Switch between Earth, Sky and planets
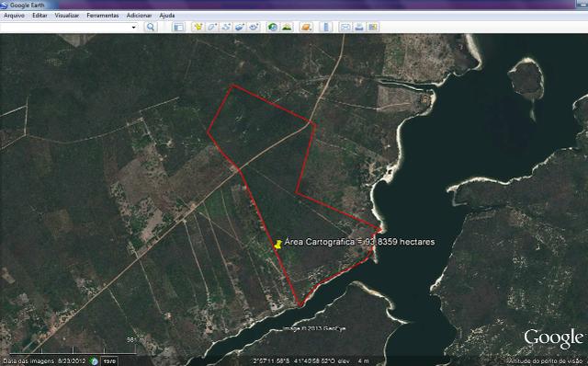588x366 pixels. (307, 27)
